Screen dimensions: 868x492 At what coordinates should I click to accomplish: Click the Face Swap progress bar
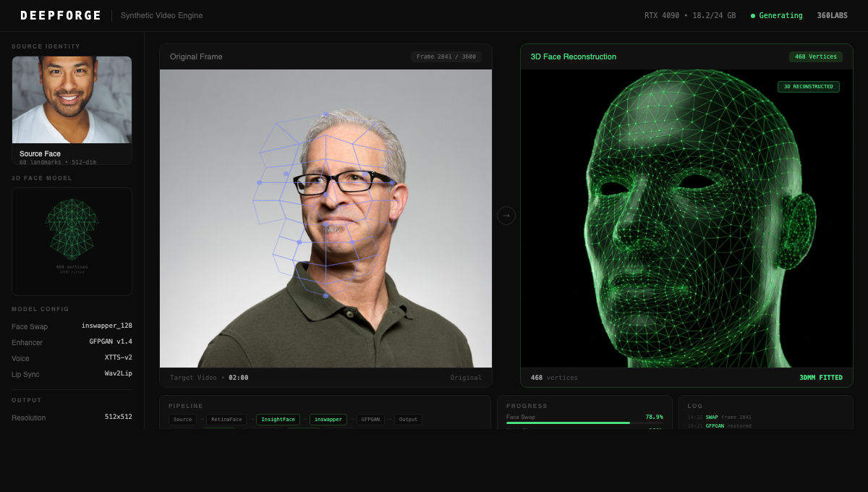tap(584, 423)
